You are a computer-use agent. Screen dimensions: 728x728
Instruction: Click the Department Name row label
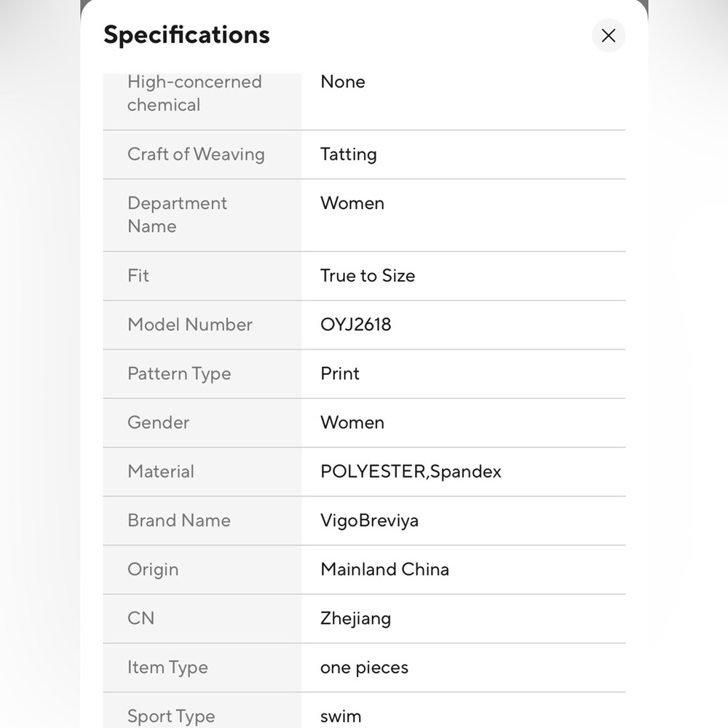click(x=178, y=215)
